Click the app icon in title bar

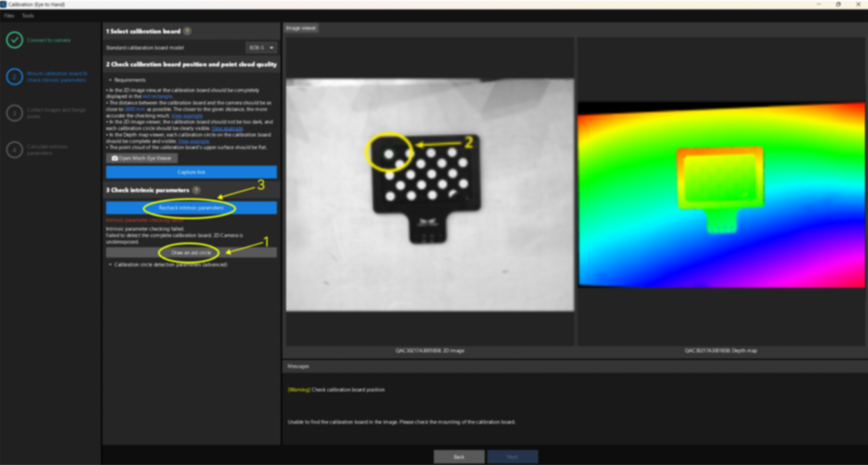[3, 4]
